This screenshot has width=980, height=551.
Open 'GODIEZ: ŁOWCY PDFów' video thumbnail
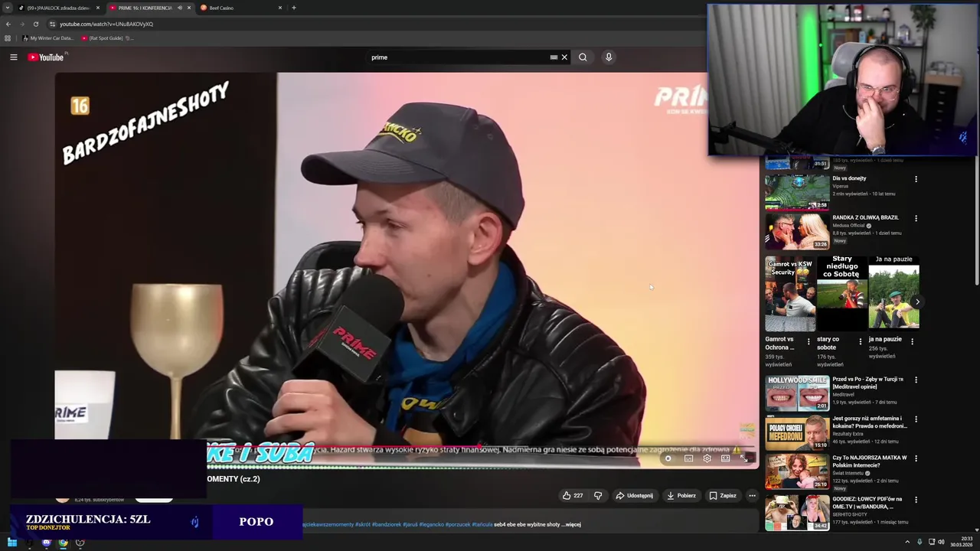[797, 513]
